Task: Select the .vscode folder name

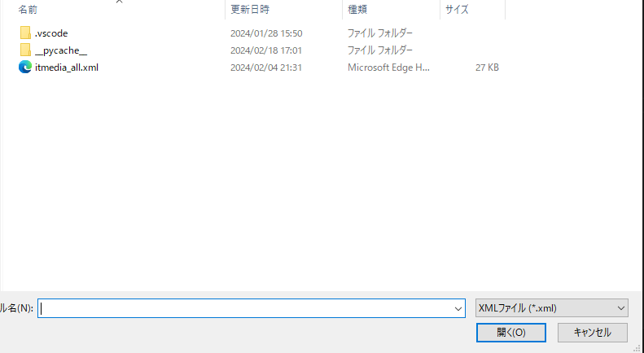Action: (x=51, y=33)
